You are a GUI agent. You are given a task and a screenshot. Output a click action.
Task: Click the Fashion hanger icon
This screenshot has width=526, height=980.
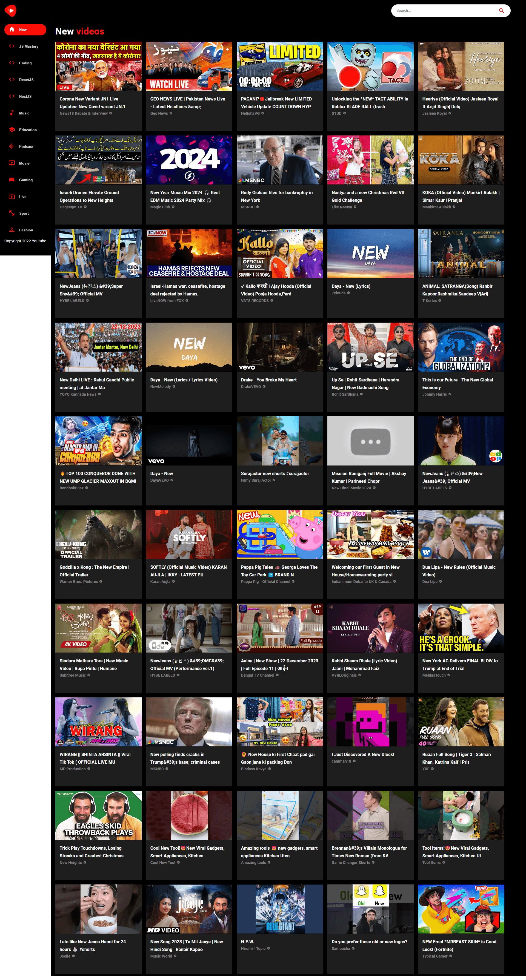coord(12,230)
